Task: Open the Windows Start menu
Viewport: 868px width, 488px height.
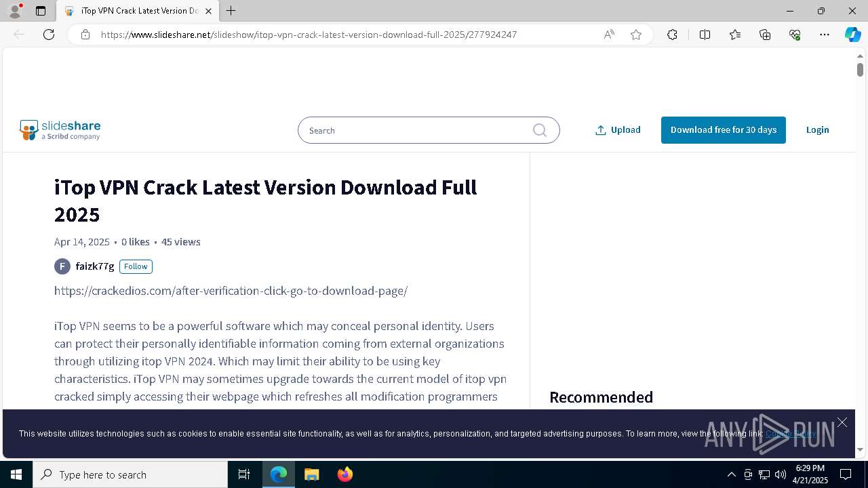Action: pyautogui.click(x=16, y=474)
